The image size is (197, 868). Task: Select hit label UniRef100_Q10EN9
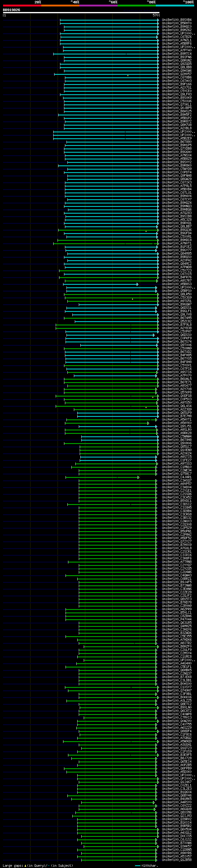(177, 450)
